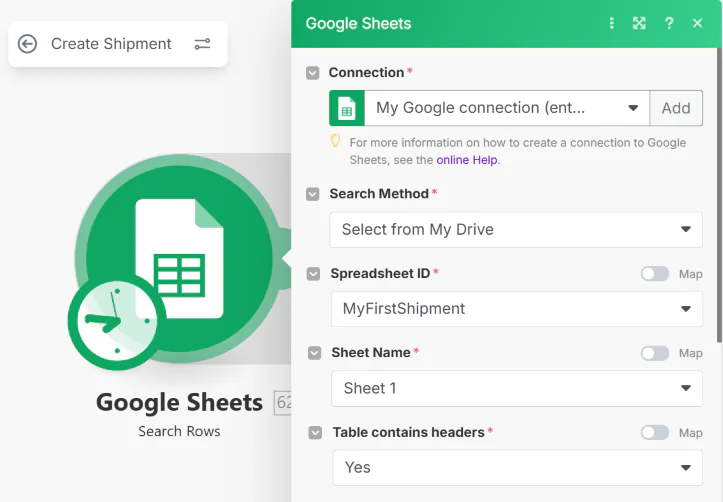
Task: Open the MyFirstShipment spreadsheet dropdown
Action: tap(517, 309)
